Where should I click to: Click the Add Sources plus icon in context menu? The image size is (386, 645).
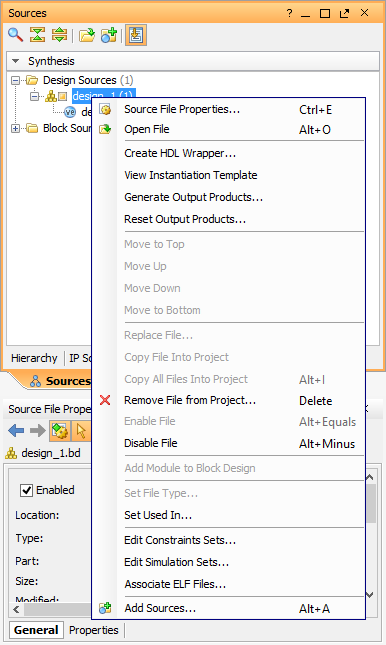tap(105, 608)
